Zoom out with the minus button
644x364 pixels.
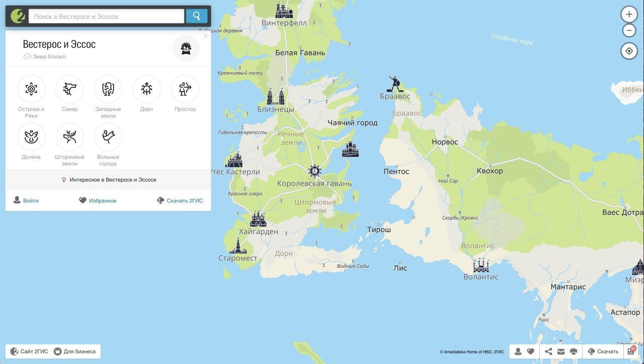[x=629, y=31]
